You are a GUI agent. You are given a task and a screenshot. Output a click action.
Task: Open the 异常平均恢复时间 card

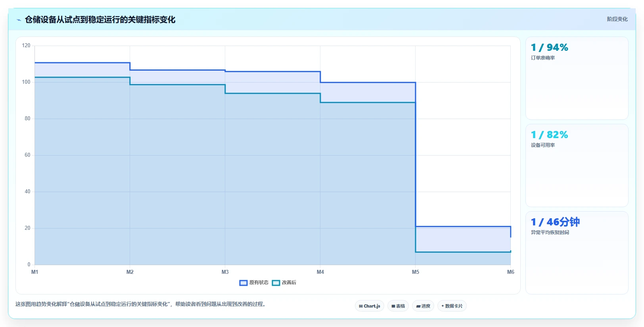[x=577, y=253]
